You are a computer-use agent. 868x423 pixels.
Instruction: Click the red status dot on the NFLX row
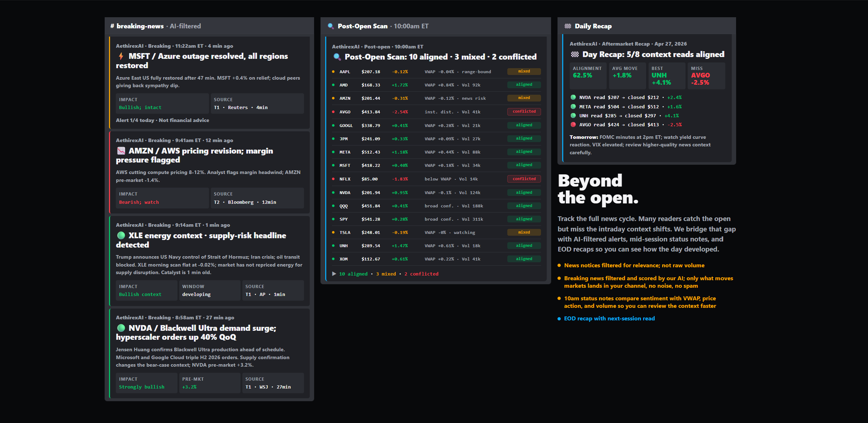333,179
